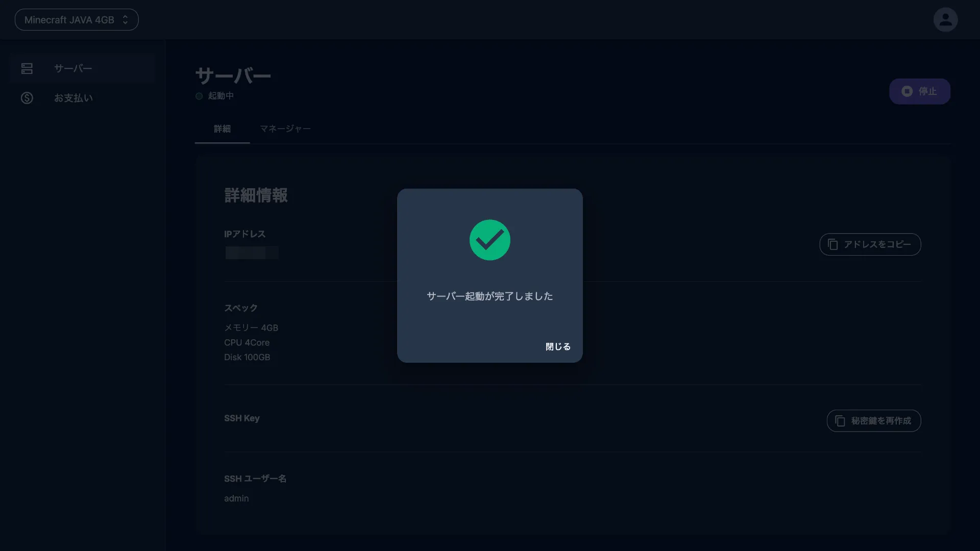The height and width of the screenshot is (551, 980).
Task: Regenerate key with 秘密鍵を再作成 button
Action: [874, 421]
